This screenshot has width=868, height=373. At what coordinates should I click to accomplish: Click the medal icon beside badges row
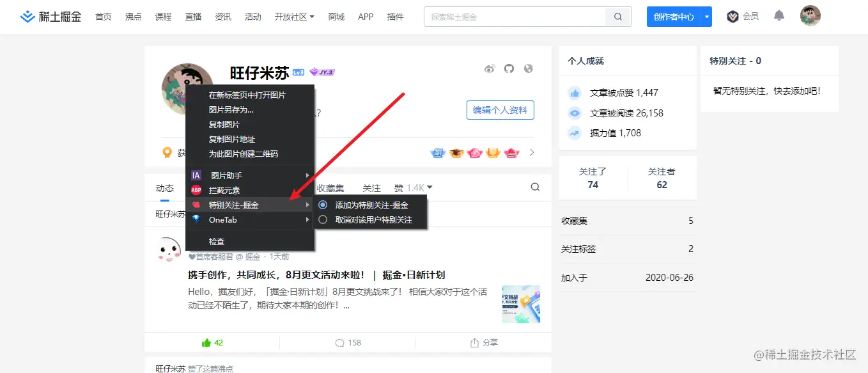(167, 152)
